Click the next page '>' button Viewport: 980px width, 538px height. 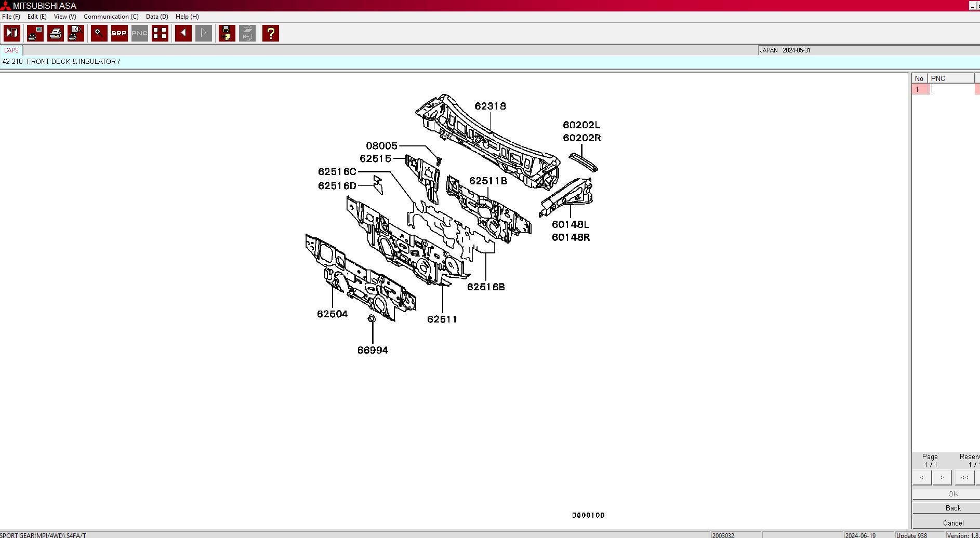coord(942,477)
